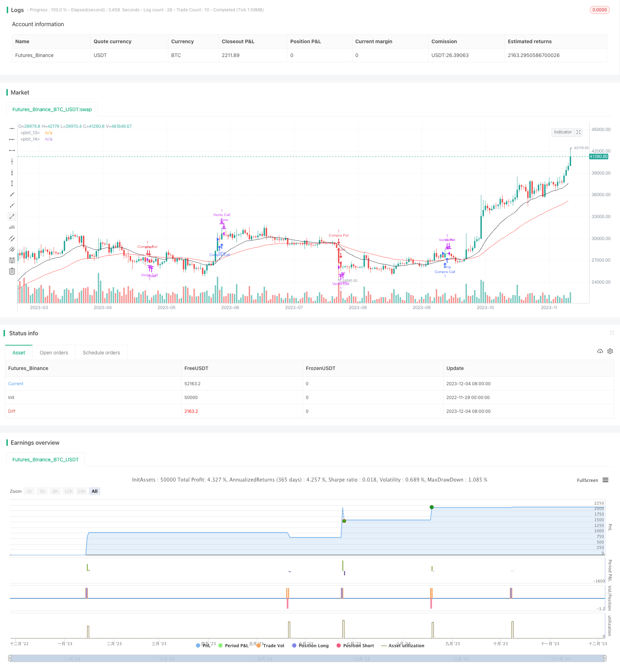Set earnings zoom to 24h
Viewport: 620px width, 672px height.
pos(81,491)
